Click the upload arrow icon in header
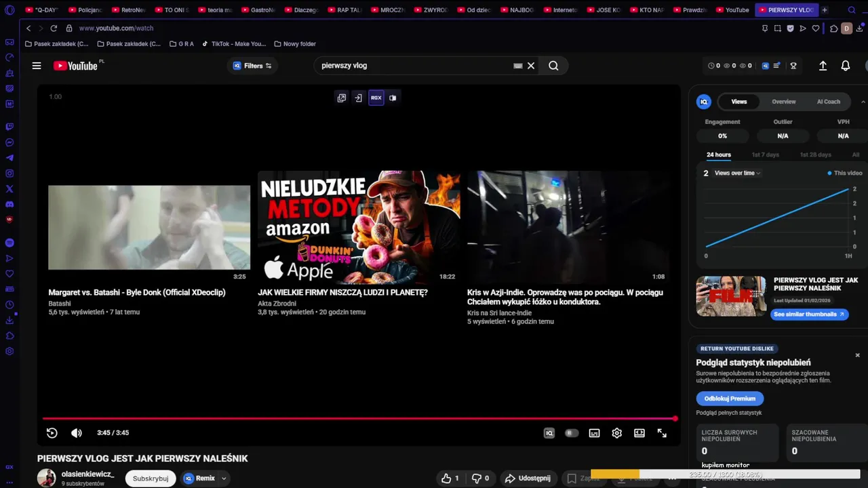The image size is (868, 488). click(x=823, y=66)
